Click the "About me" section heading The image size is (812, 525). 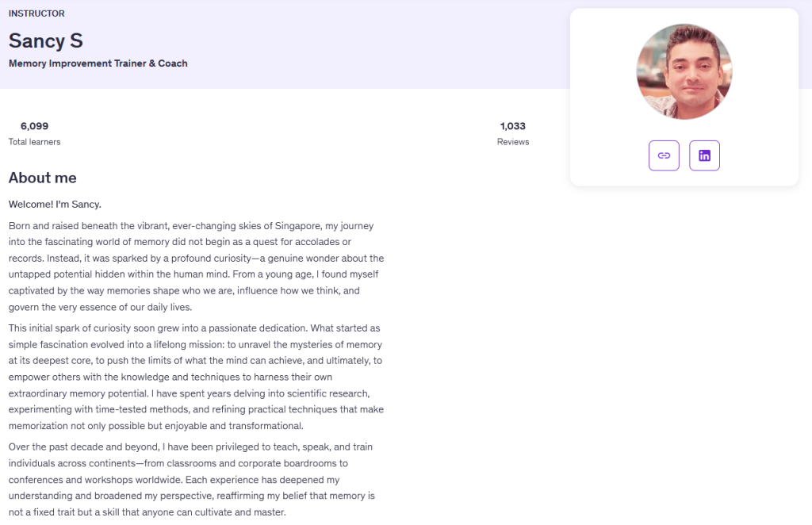43,178
